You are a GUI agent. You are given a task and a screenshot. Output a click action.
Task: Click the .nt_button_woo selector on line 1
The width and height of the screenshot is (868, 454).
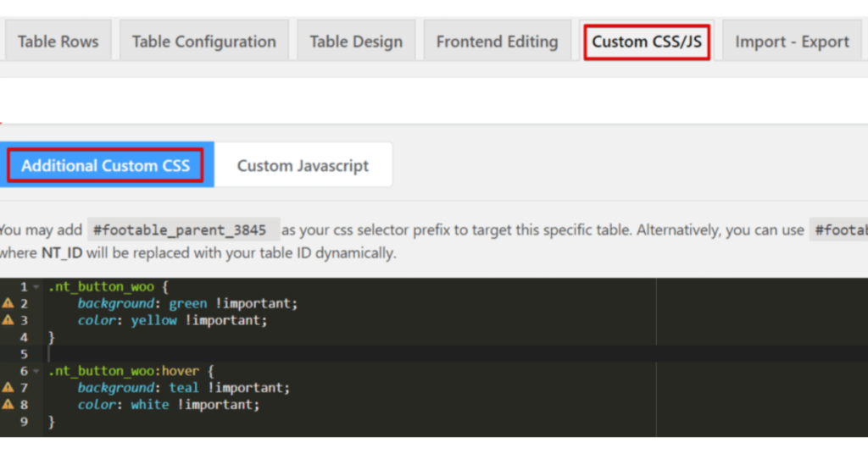(101, 286)
